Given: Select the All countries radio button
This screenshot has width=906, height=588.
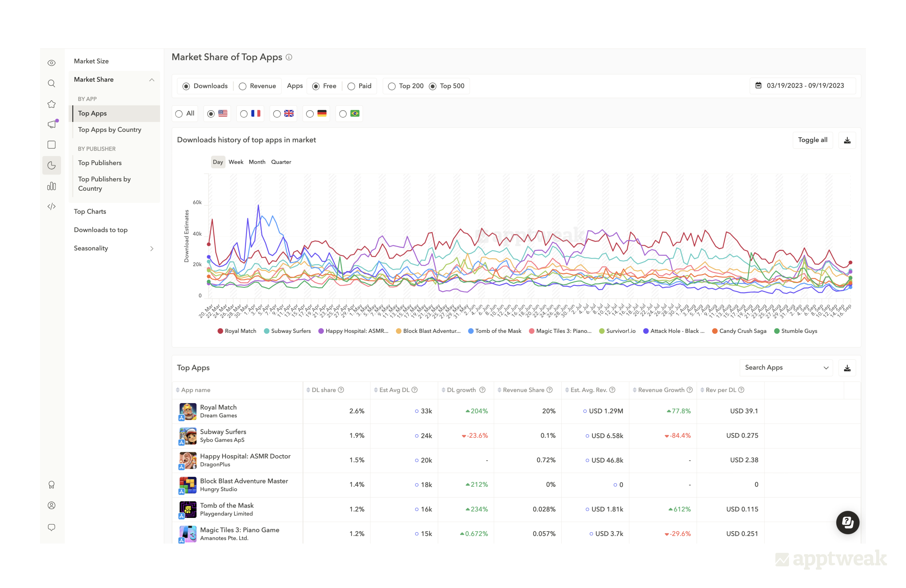Looking at the screenshot, I should click(179, 114).
